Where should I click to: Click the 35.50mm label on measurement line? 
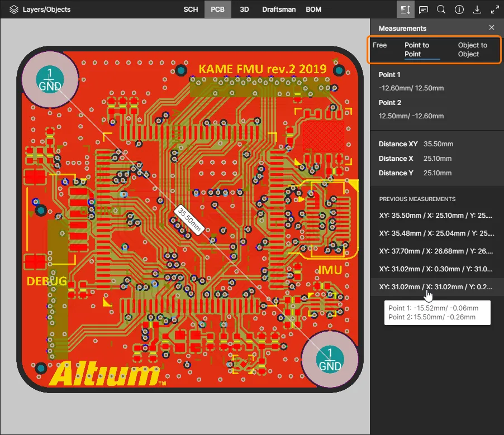click(x=189, y=220)
